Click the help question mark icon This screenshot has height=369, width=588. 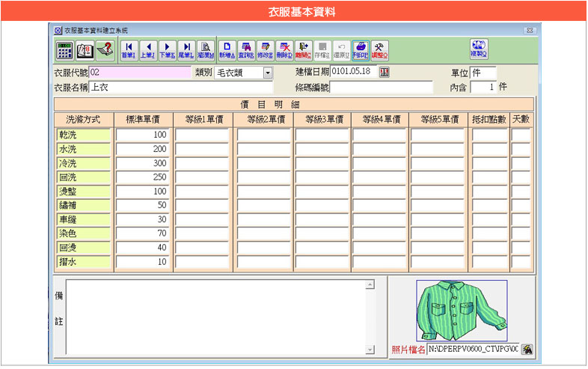pos(104,50)
